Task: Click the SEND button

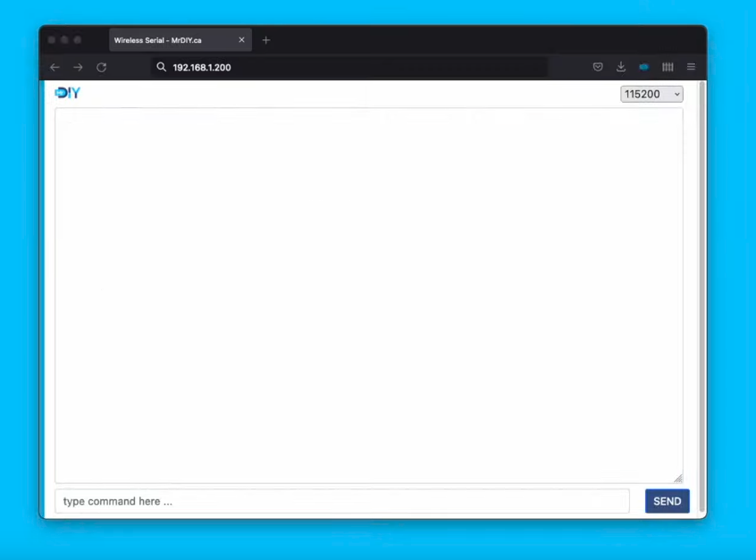Action: pos(668,501)
